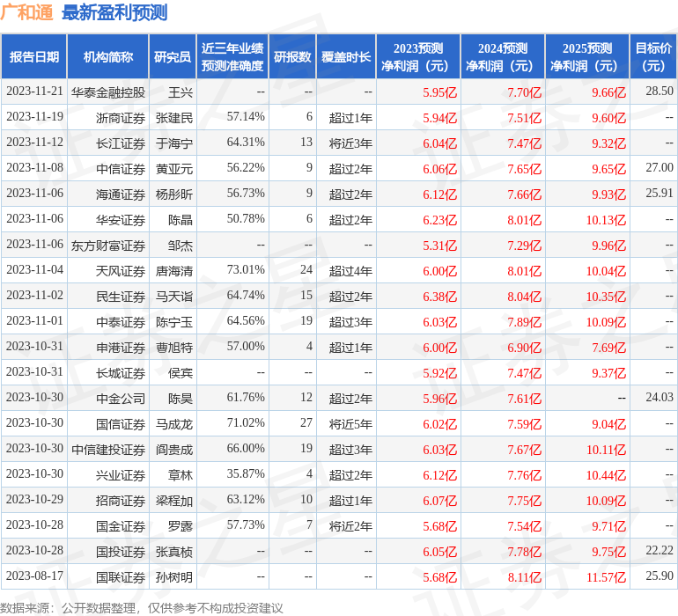Click the 近三年业绩预测准确度 column header
This screenshot has height=616, width=678.
pyautogui.click(x=232, y=56)
